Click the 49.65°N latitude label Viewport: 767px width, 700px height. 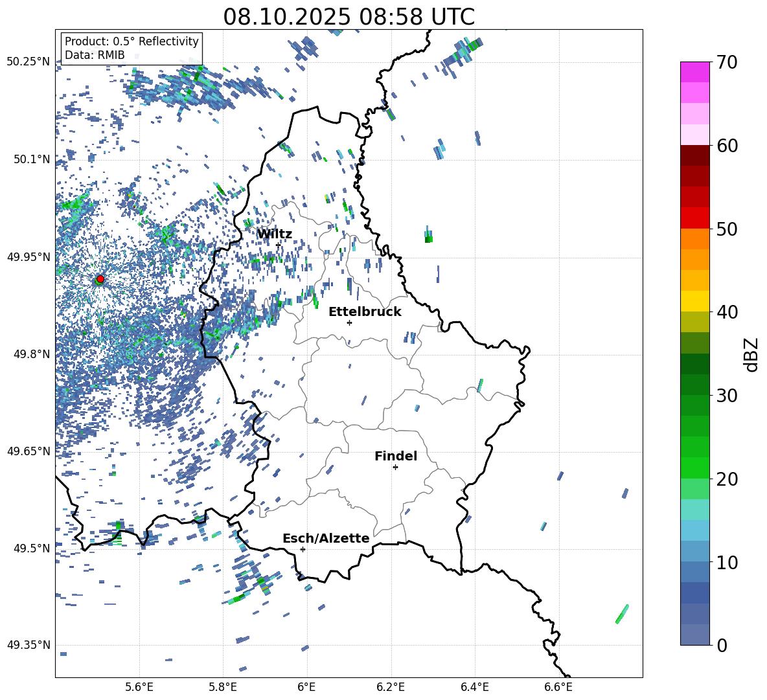29,451
